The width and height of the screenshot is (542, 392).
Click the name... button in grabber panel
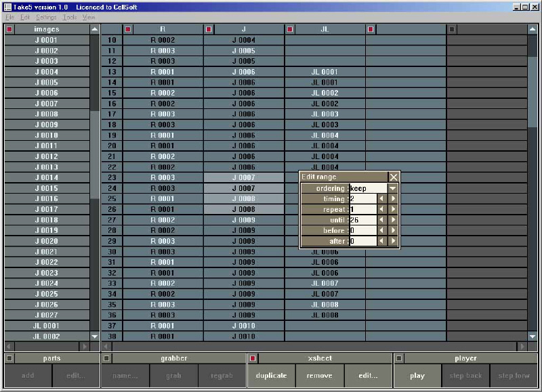click(x=125, y=376)
